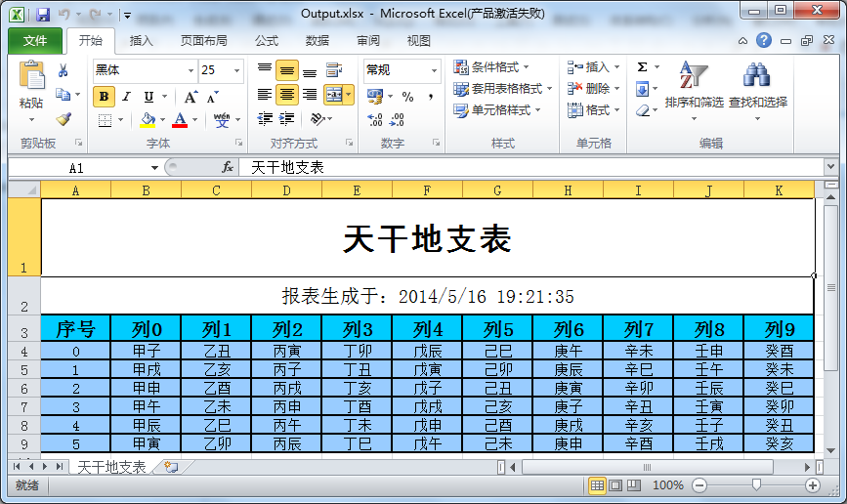Click the text orientation icon
The image size is (847, 504).
(318, 119)
